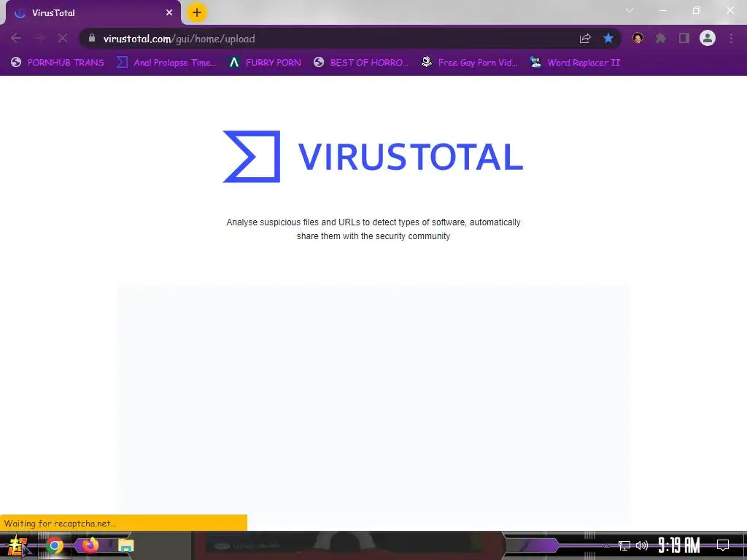Go back to the previous page
The height and width of the screenshot is (560, 747).
tap(16, 38)
